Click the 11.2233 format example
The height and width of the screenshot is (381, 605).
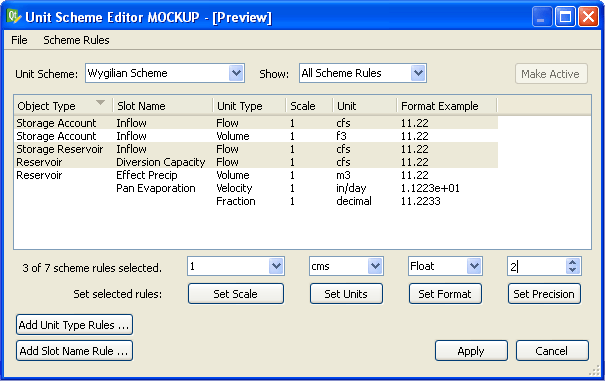(421, 201)
